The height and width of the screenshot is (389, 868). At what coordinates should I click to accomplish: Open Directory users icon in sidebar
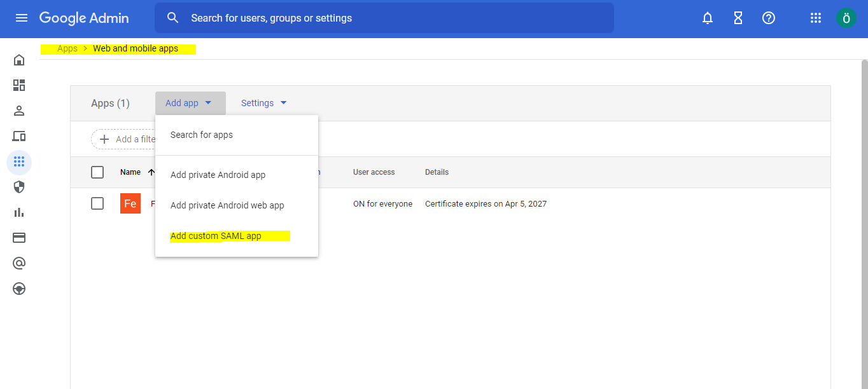pyautogui.click(x=19, y=111)
